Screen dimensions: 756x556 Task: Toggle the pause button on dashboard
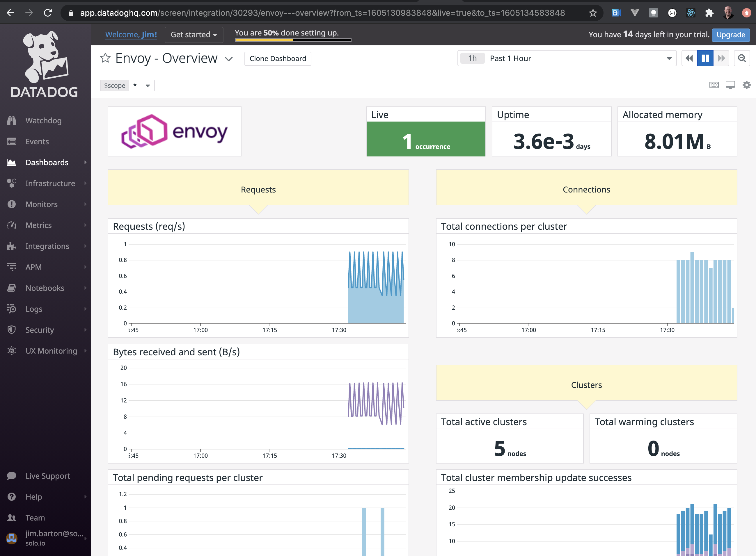(705, 58)
